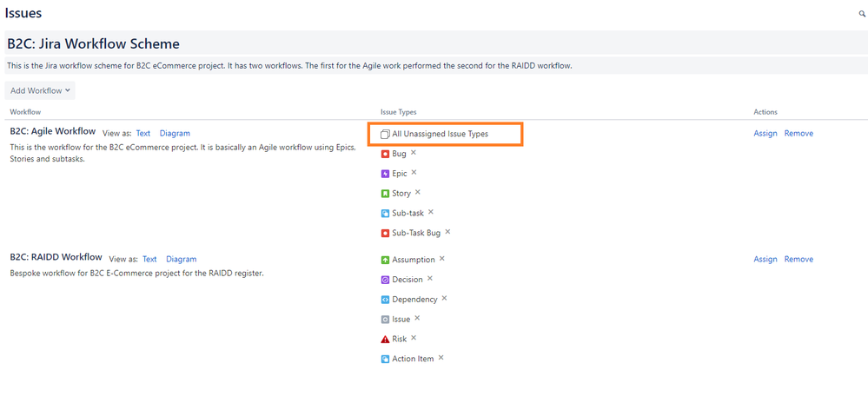Click the Decision label text
This screenshot has width=868, height=403.
(x=407, y=280)
